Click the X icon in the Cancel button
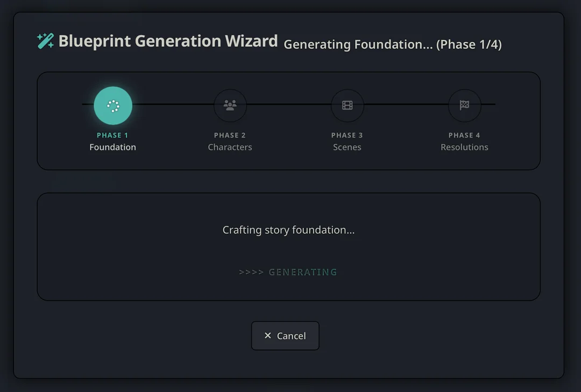The height and width of the screenshot is (392, 581). (x=268, y=336)
